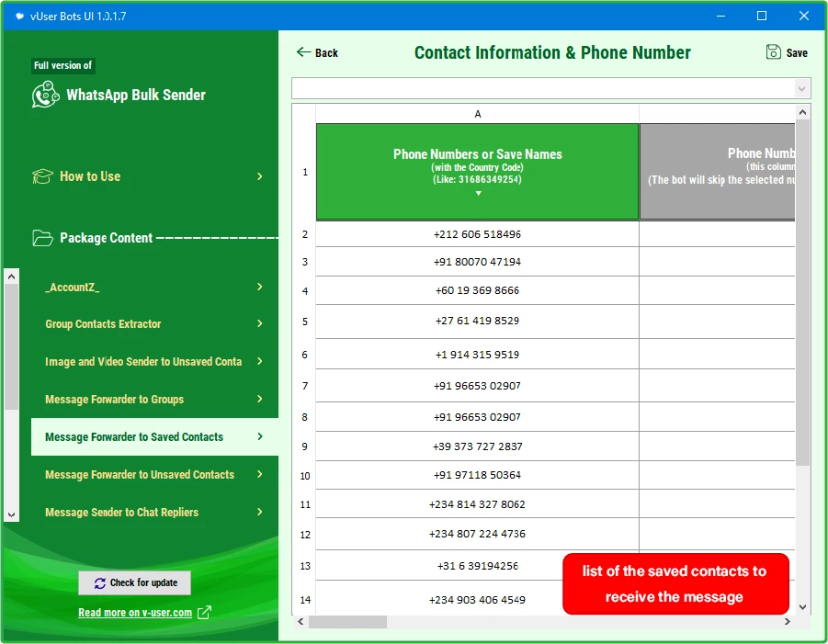Viewport: 828px width, 644px height.
Task: Click the refresh icon on Check for update
Action: pyautogui.click(x=100, y=583)
